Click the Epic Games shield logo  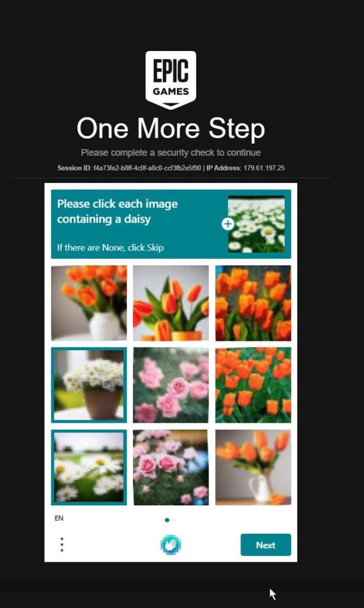tap(170, 80)
